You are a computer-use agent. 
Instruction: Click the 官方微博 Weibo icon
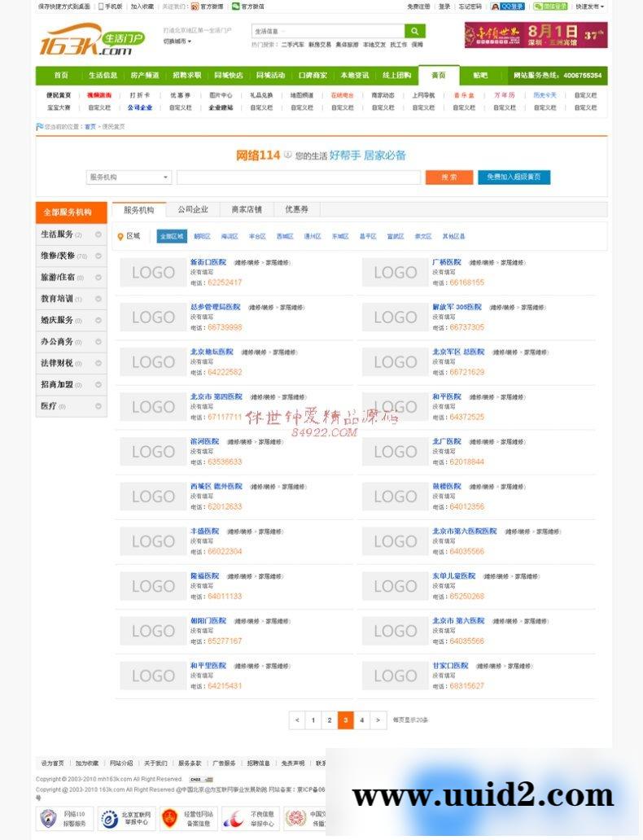coord(195,7)
